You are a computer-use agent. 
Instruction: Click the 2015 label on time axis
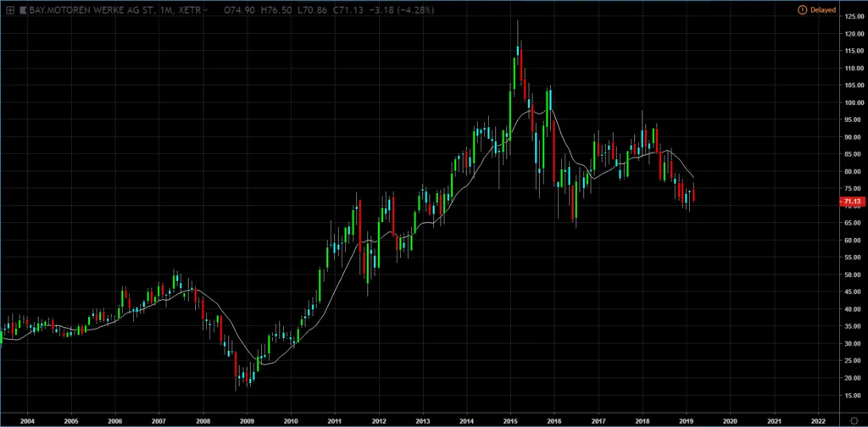click(x=510, y=420)
